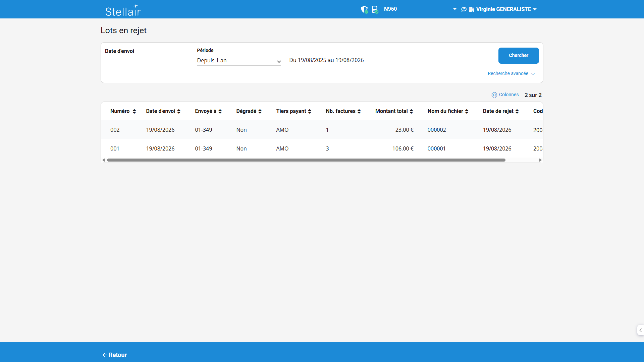This screenshot has width=644, height=362.
Task: Open the Période dropdown Depuis 1 an
Action: (x=239, y=61)
